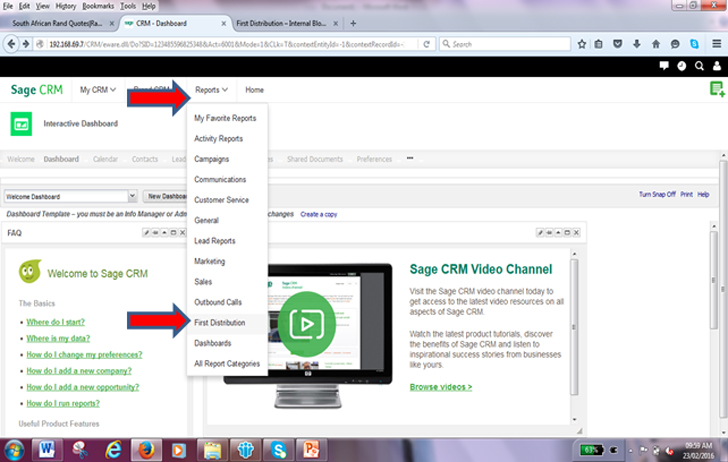Switch to the Preferences tab

pos(374,159)
